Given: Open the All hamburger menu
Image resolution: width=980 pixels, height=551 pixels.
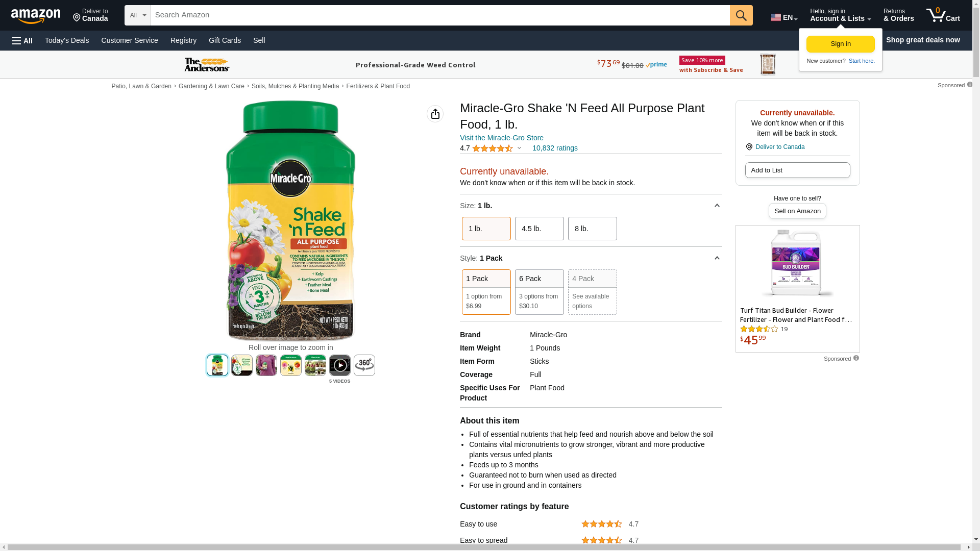Looking at the screenshot, I should click(22, 41).
